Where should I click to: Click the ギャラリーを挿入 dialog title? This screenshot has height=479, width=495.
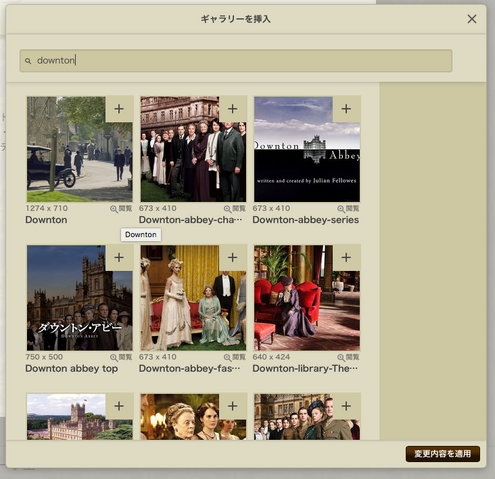(236, 19)
